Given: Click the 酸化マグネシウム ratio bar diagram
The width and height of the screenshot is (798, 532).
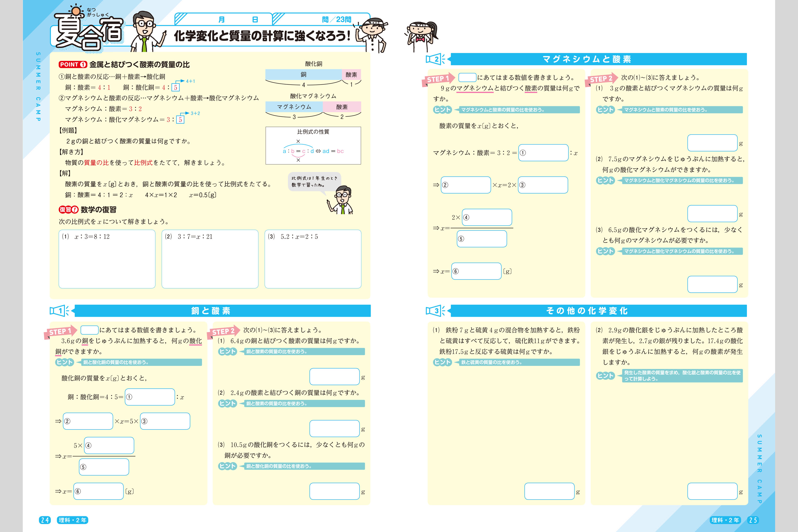Looking at the screenshot, I should 313,107.
